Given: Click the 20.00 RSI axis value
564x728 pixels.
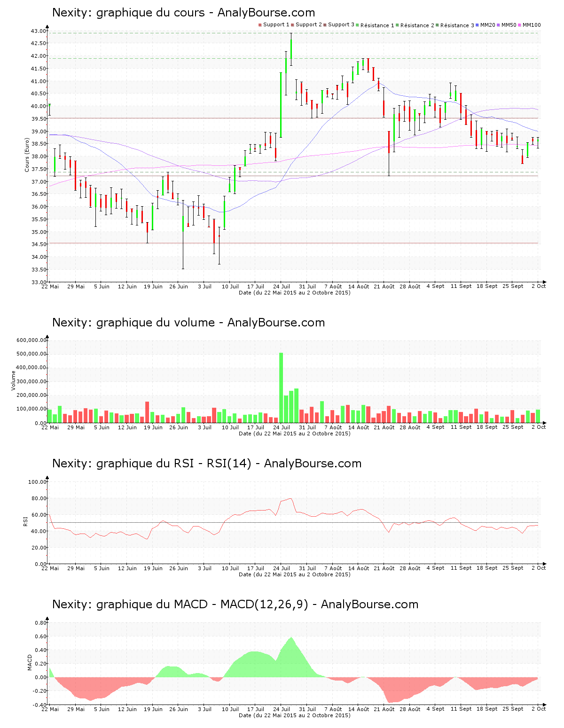Looking at the screenshot, I should (39, 548).
